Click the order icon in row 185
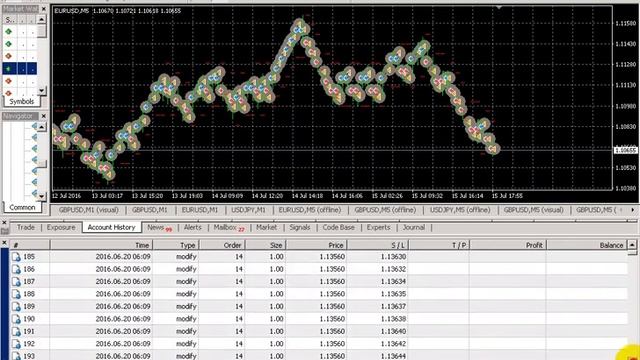Screen dimensions: 640x360 coord(16,257)
